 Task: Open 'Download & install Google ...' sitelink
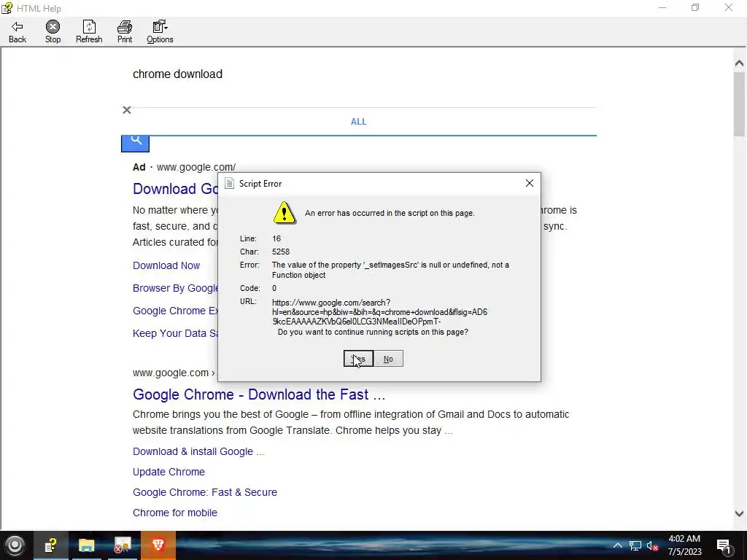coord(198,451)
